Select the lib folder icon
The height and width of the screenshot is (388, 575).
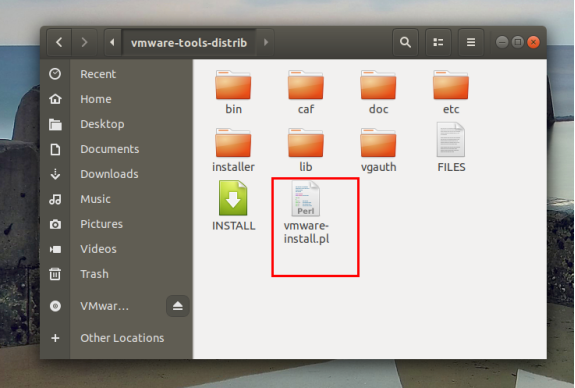[306, 143]
